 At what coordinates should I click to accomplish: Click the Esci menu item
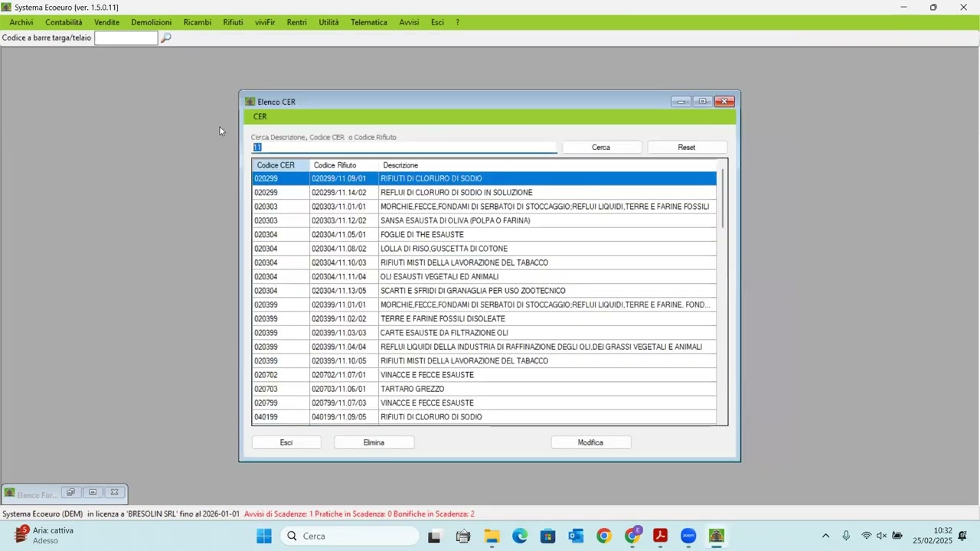coord(437,22)
